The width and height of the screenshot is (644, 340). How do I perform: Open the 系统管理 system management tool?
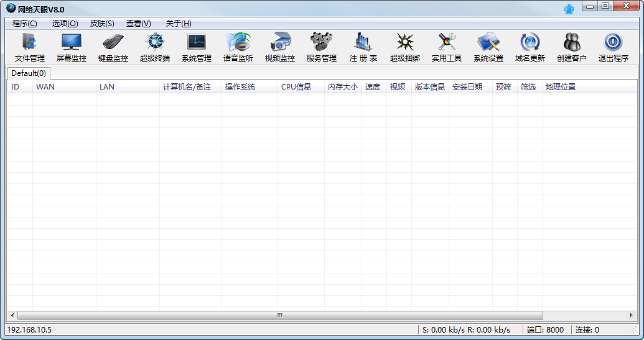pos(197,48)
